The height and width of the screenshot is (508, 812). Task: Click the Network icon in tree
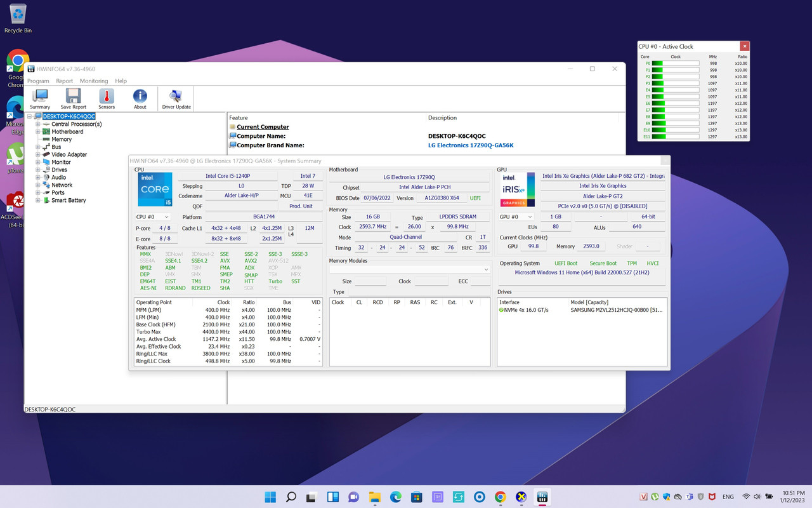(x=46, y=185)
